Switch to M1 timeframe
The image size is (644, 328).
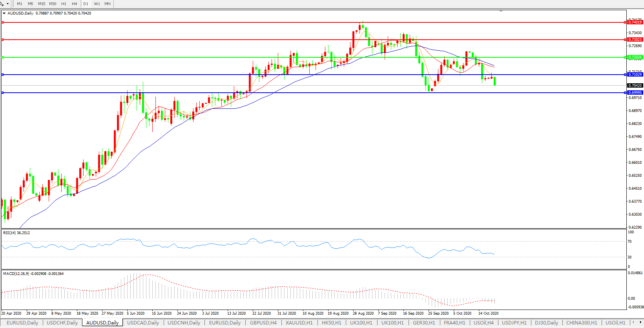tap(20, 4)
